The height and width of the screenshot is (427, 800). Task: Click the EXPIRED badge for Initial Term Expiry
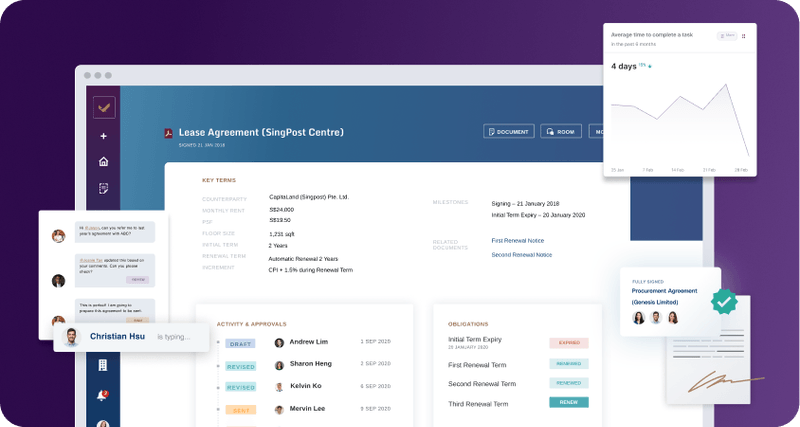coord(569,343)
